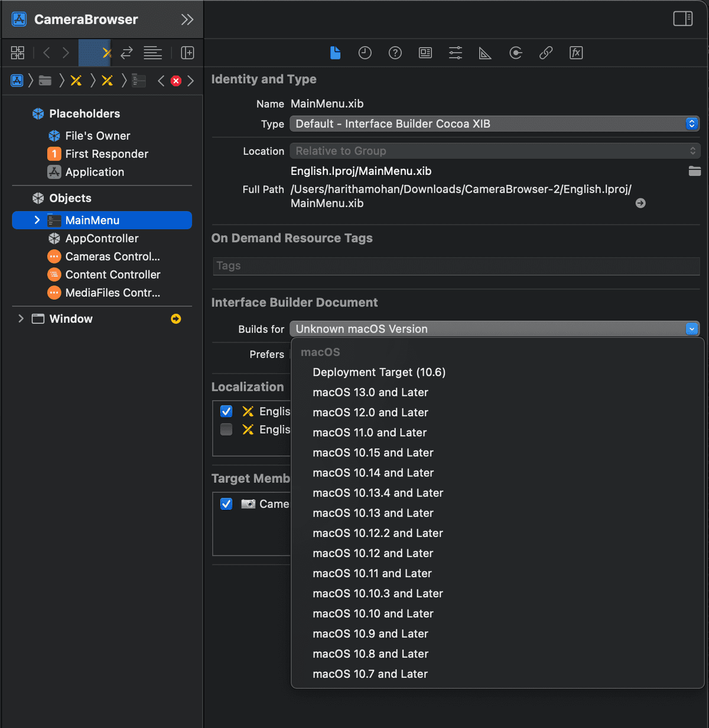Choose macOS 10.12.2 and Later
This screenshot has height=728, width=709.
tap(497, 533)
